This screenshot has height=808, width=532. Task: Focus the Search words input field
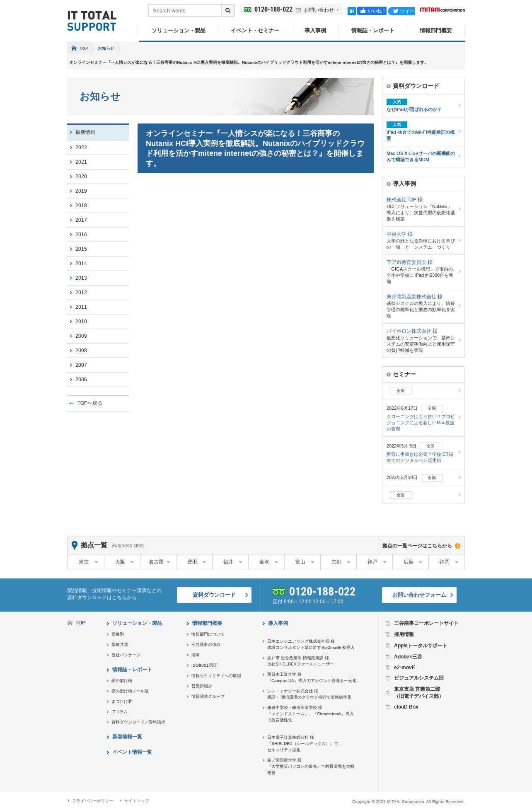(x=185, y=10)
